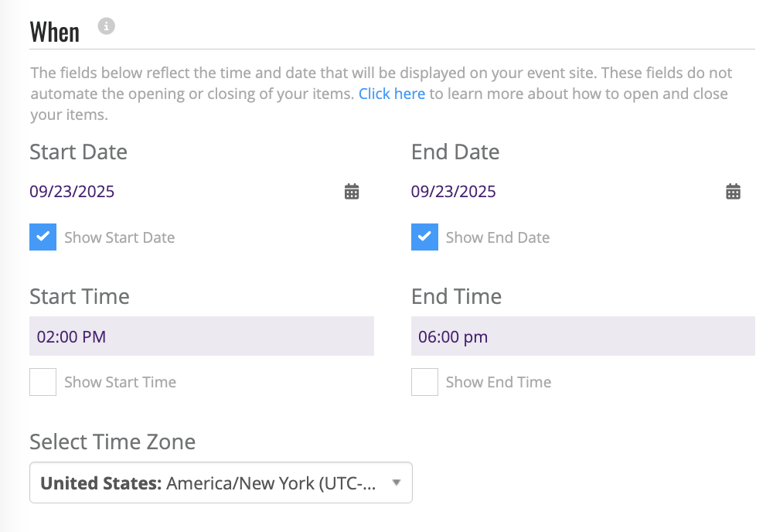The image size is (773, 532).
Task: Enable the Show End Time checkbox
Action: (x=424, y=382)
